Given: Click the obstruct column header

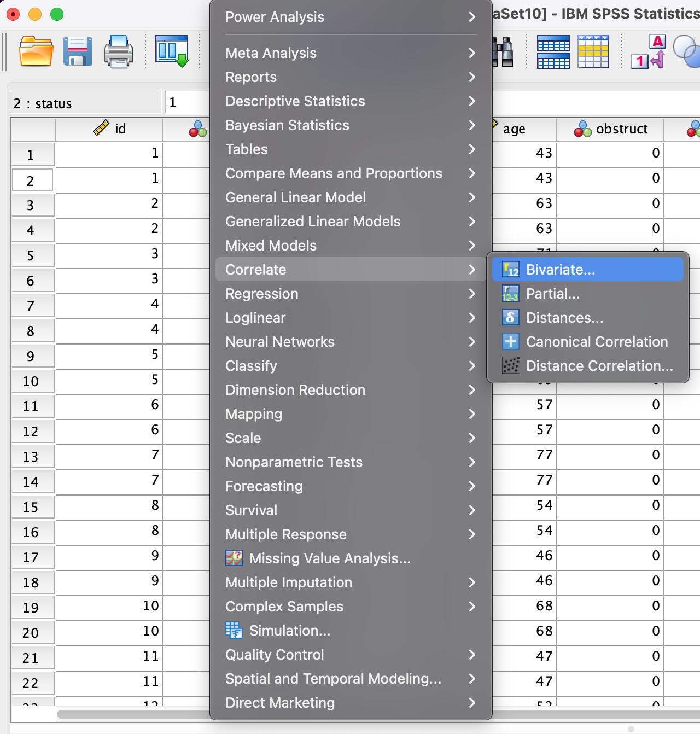Looking at the screenshot, I should click(610, 129).
